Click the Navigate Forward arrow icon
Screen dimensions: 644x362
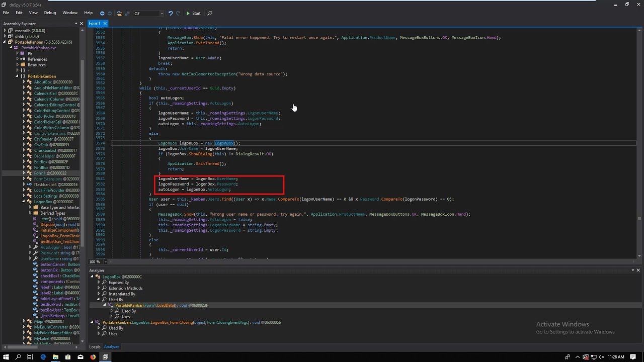[110, 13]
